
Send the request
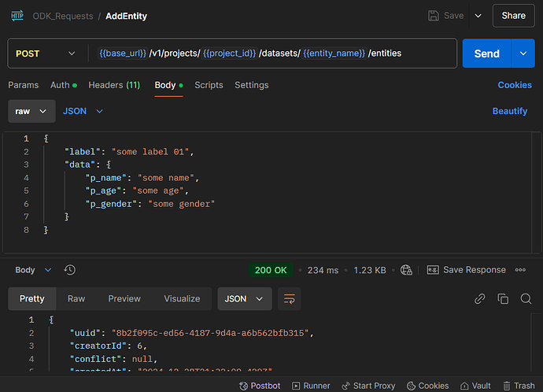(x=486, y=54)
